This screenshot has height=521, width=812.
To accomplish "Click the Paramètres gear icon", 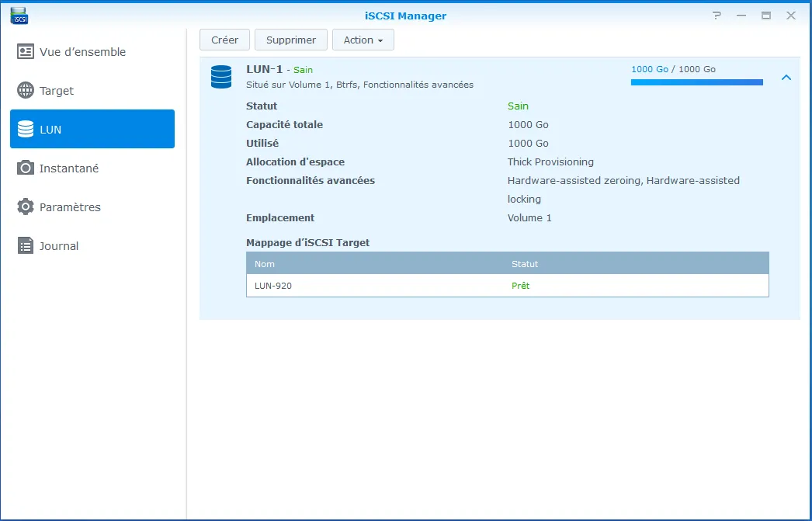I will pyautogui.click(x=26, y=207).
